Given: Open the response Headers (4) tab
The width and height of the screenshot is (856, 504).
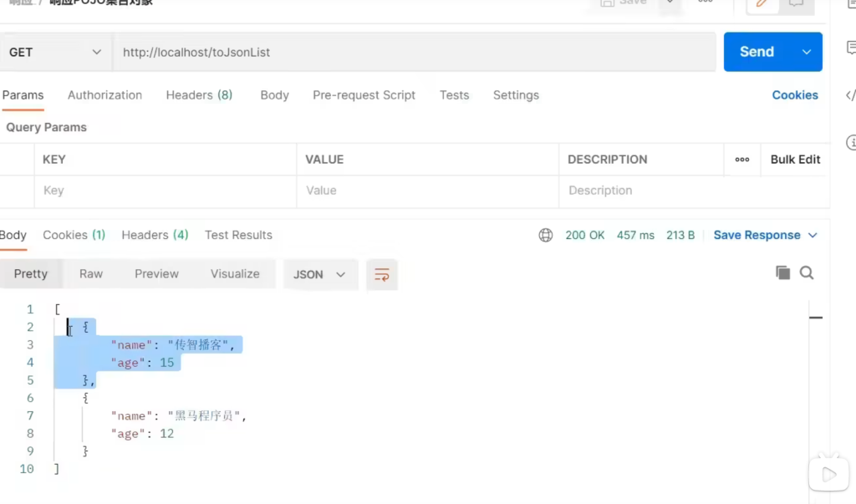Looking at the screenshot, I should (x=155, y=235).
